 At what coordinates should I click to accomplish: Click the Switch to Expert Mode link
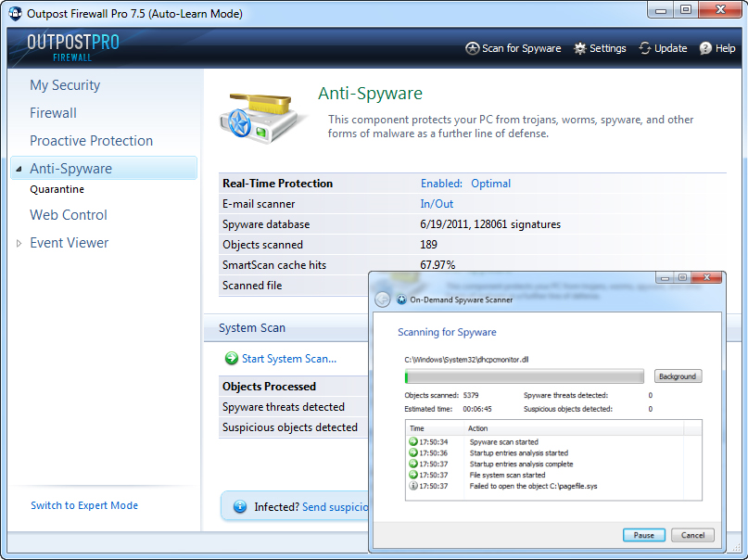click(84, 505)
